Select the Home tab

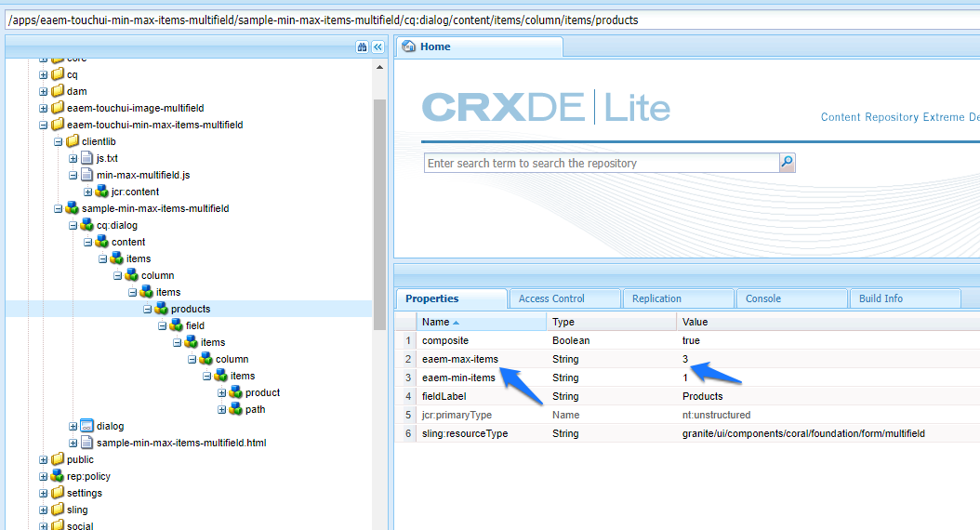click(x=480, y=46)
